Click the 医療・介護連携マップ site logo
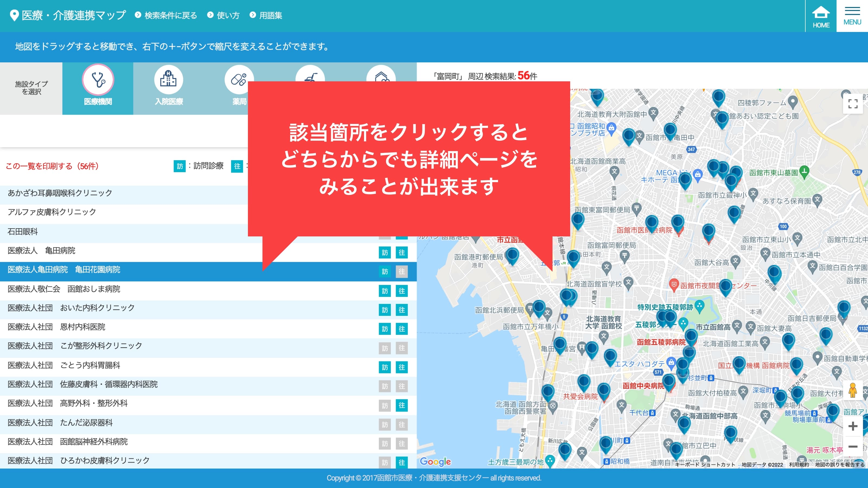Screen dimensions: 868x488 68,15
